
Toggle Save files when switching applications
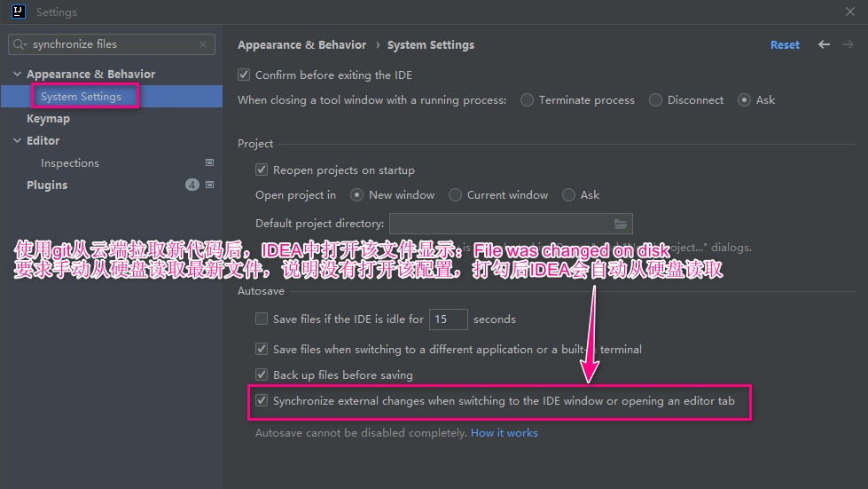click(x=262, y=350)
